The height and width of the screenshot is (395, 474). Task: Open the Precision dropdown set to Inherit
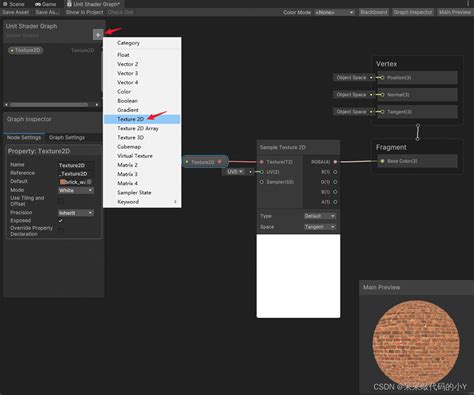[x=76, y=213]
